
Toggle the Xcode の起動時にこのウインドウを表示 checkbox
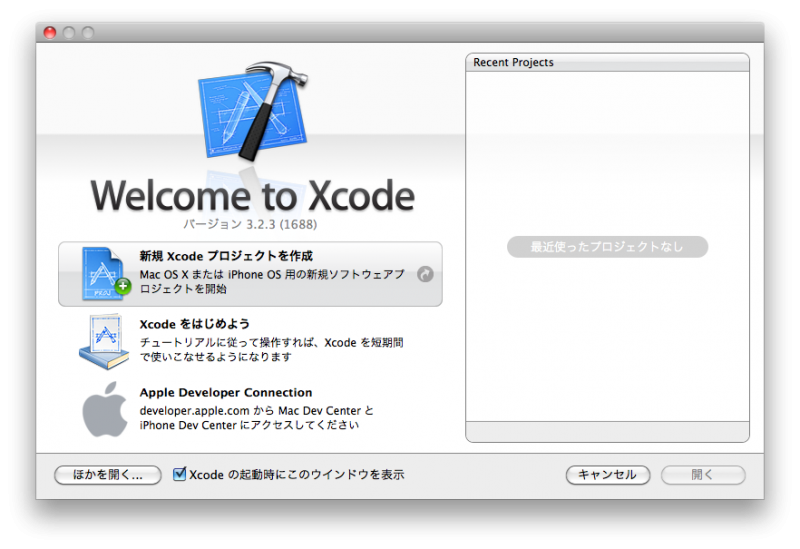pos(180,474)
